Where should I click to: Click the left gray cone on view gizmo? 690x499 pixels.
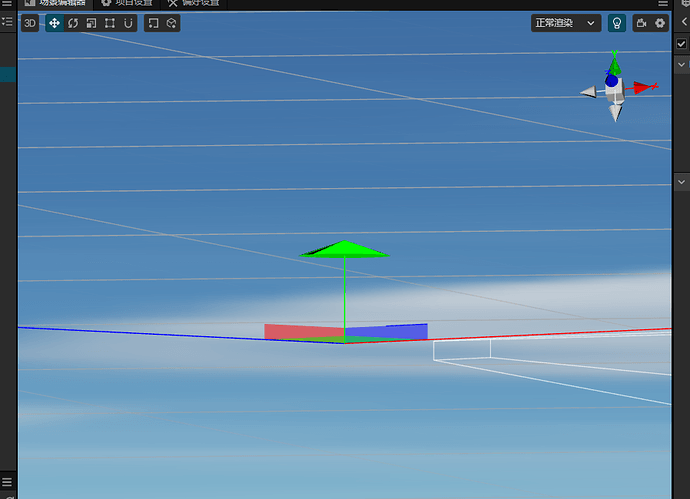point(588,92)
